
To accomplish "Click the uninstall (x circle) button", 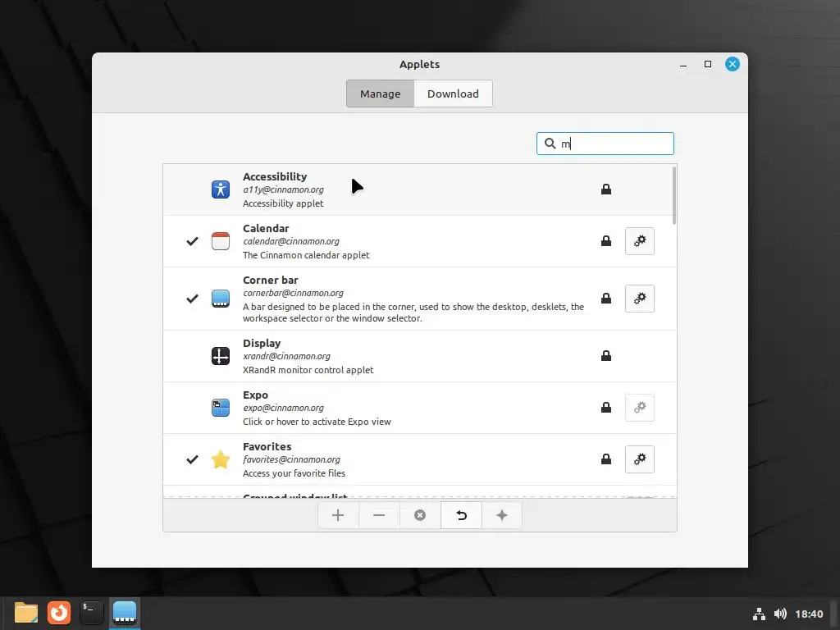I will click(420, 515).
